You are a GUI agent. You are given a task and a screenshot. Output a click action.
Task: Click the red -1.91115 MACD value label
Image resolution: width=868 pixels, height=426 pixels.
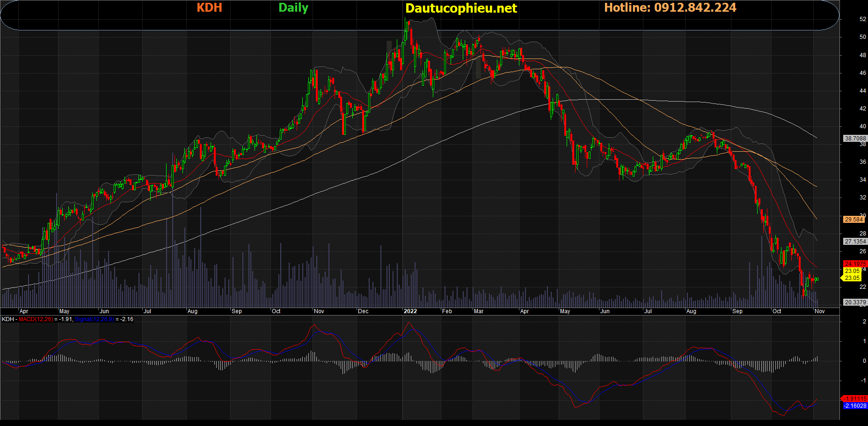[855, 399]
